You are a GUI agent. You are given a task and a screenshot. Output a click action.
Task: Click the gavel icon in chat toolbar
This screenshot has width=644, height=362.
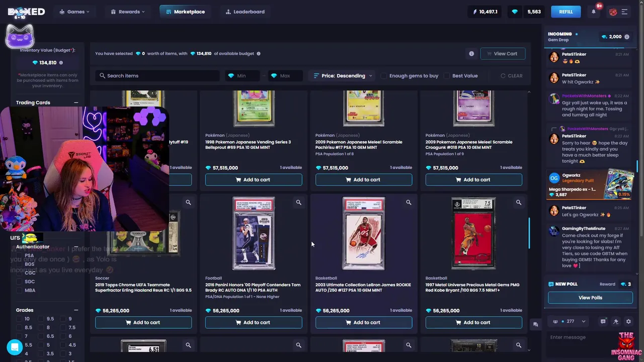pos(616,321)
